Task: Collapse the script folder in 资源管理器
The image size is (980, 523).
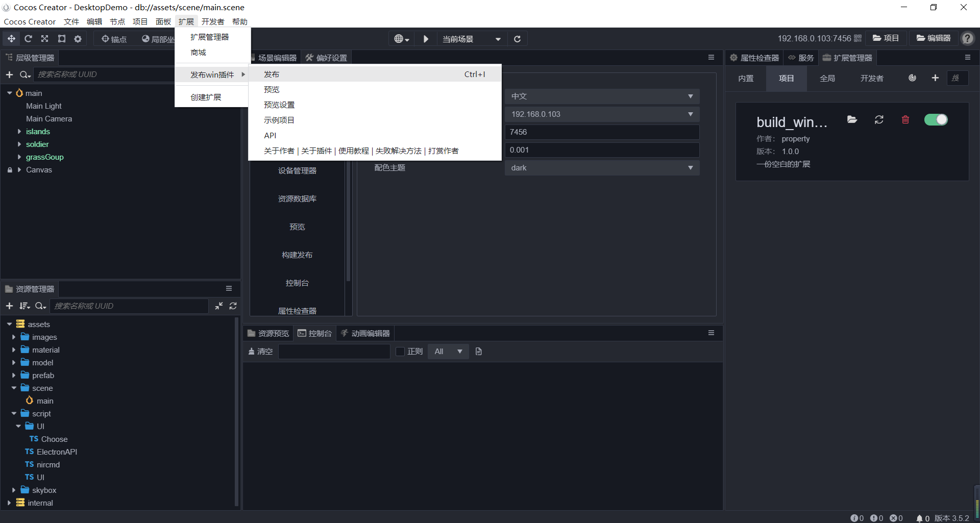Action: (14, 413)
